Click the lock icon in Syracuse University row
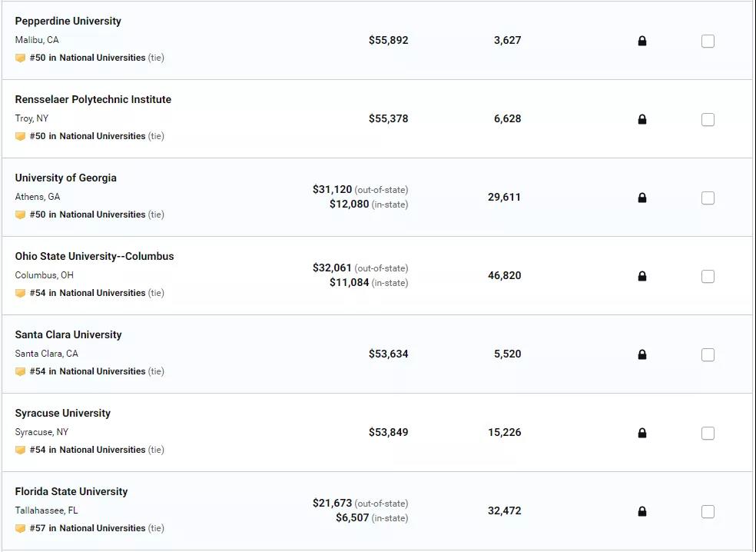The width and height of the screenshot is (756, 552). pyautogui.click(x=642, y=433)
